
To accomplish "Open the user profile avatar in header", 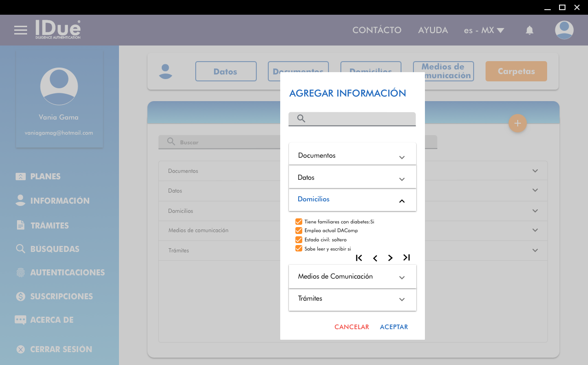I will click(564, 30).
